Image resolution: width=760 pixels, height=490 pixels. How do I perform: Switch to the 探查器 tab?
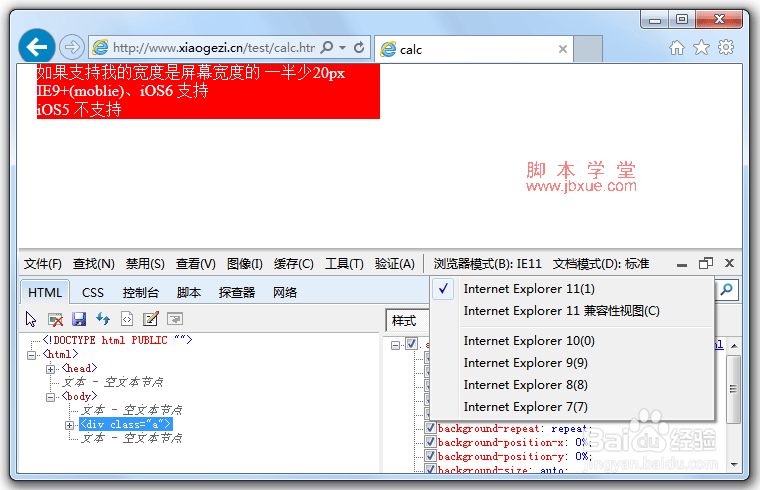click(237, 293)
